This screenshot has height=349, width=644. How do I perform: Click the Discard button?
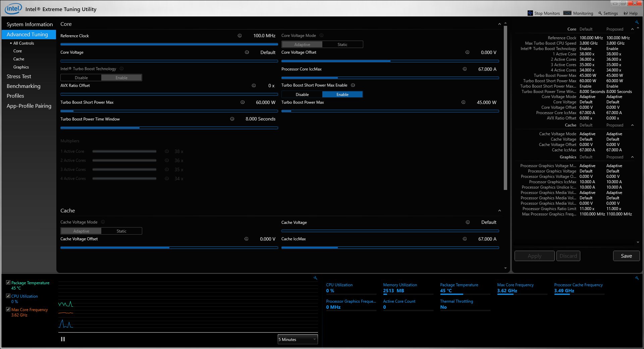[x=568, y=256]
